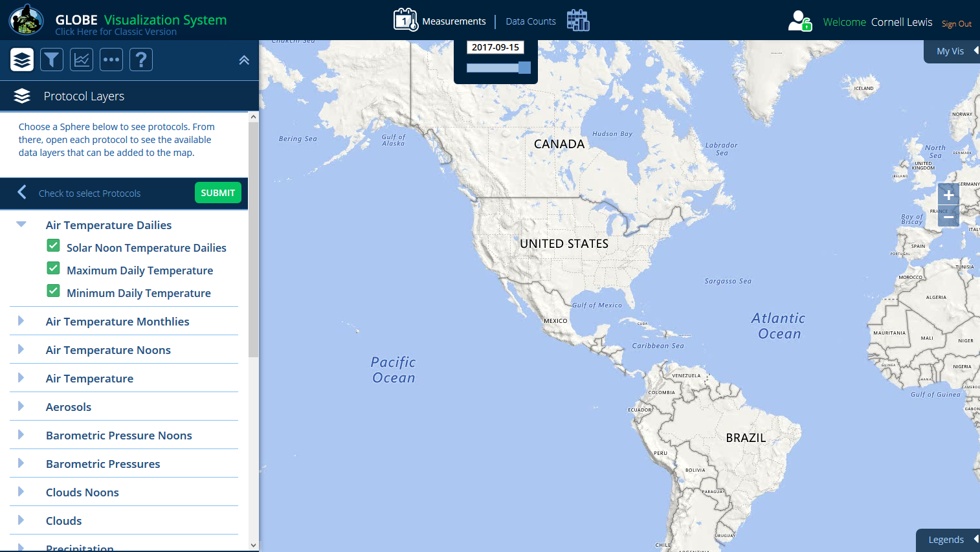This screenshot has width=980, height=552.
Task: Click the sidebar scrollbar thumb
Action: (253, 239)
